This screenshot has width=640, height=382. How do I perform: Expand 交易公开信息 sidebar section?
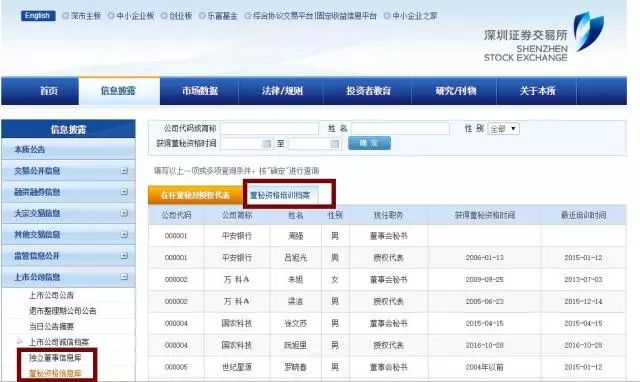click(124, 171)
